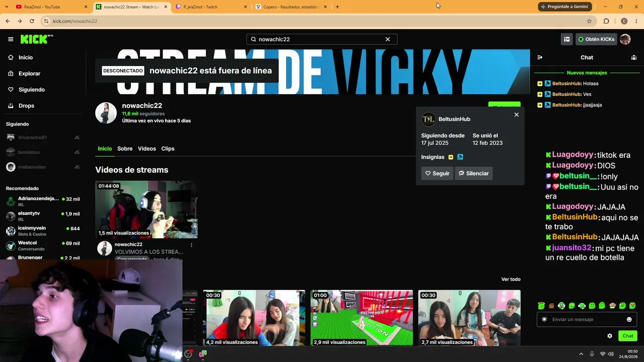Insert the crying heart-eyes emote at row end

[x=632, y=306]
